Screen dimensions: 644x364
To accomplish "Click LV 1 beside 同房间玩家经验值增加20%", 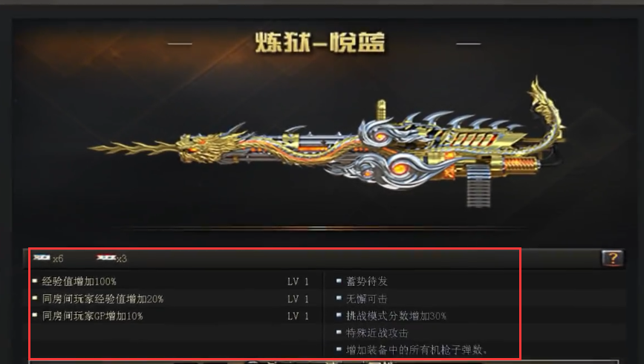I will 298,299.
